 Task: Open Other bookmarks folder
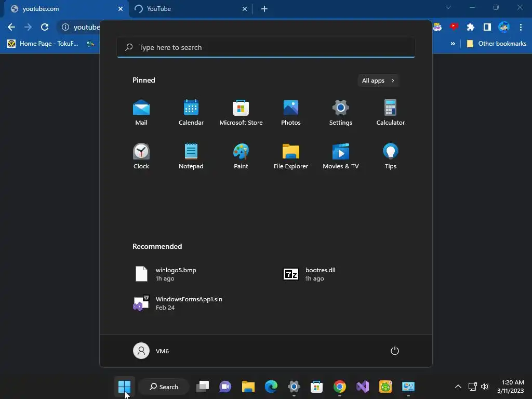[x=497, y=44]
